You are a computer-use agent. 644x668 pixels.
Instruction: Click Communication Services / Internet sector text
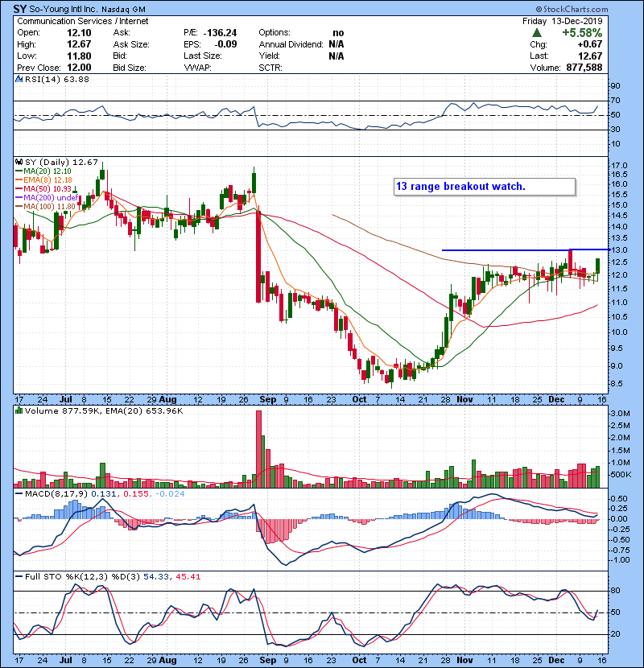(x=83, y=21)
